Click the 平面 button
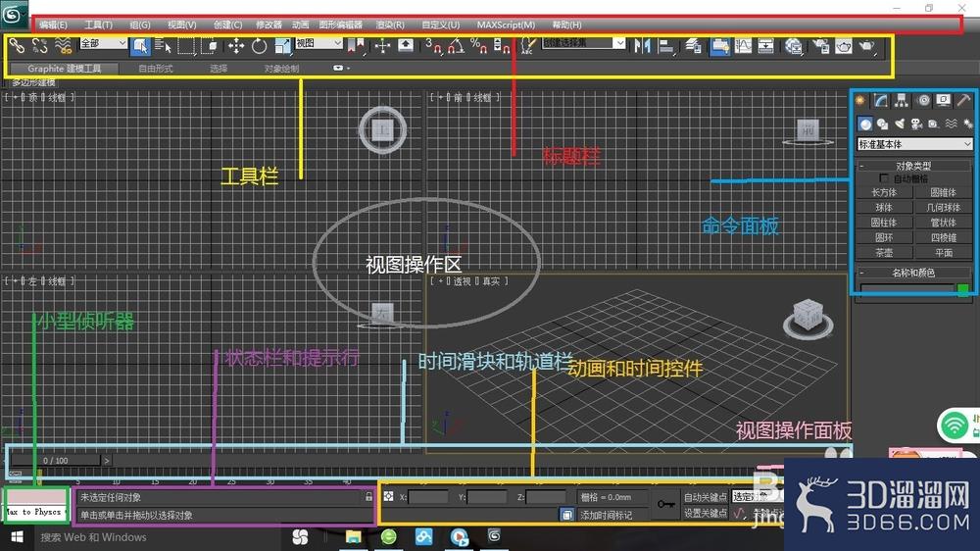This screenshot has height=551, width=980. pyautogui.click(x=943, y=253)
